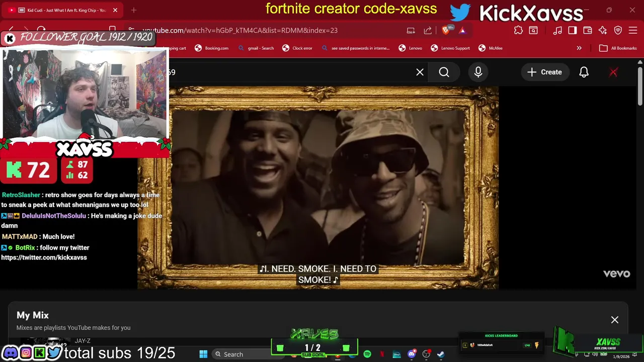Open YouTube notifications bell

pos(584,72)
